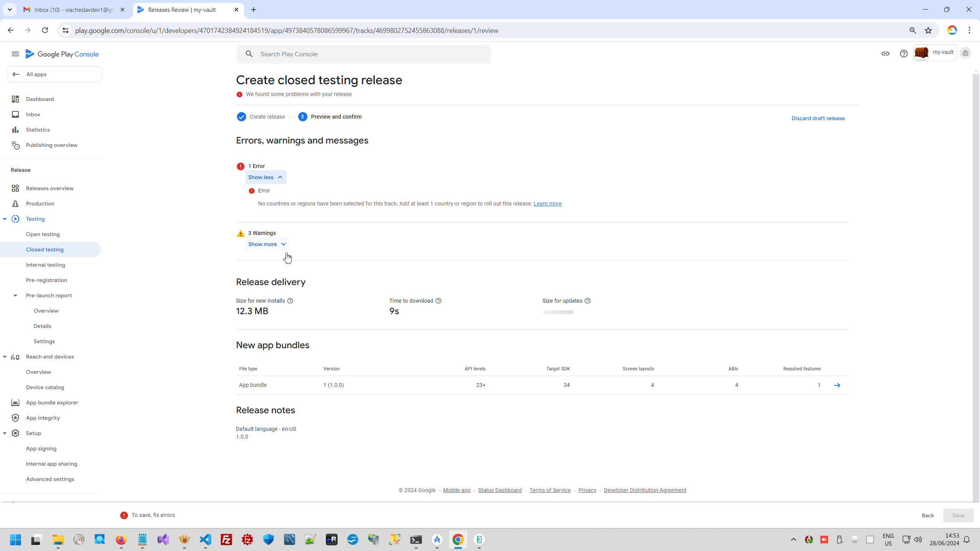Bookmark this page with star icon
The image size is (980, 551).
point(928,30)
